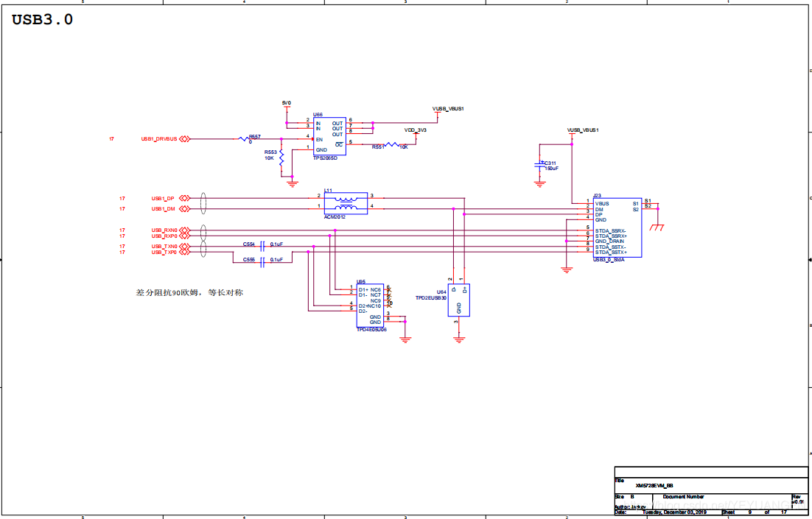Image resolution: width=812 pixels, height=519 pixels.
Task: Pick the U64 TPD2EUSB30 ESD component
Action: 458,300
